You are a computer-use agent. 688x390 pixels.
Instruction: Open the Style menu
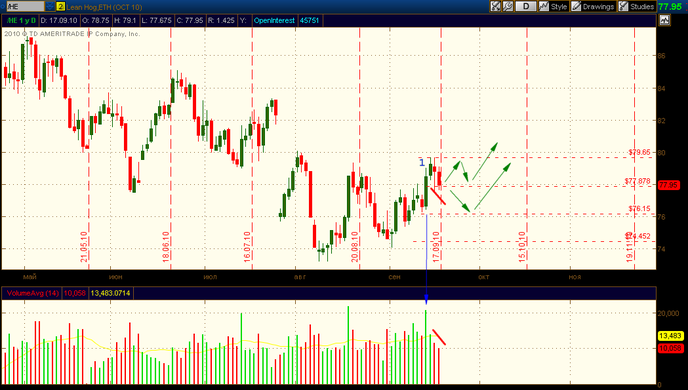pos(553,6)
